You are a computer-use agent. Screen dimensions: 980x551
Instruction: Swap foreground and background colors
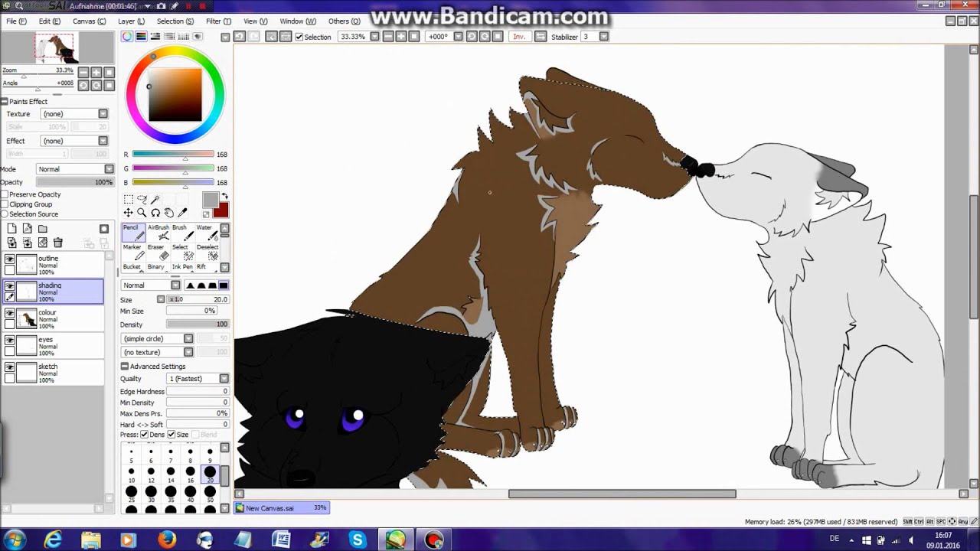pyautogui.click(x=223, y=195)
